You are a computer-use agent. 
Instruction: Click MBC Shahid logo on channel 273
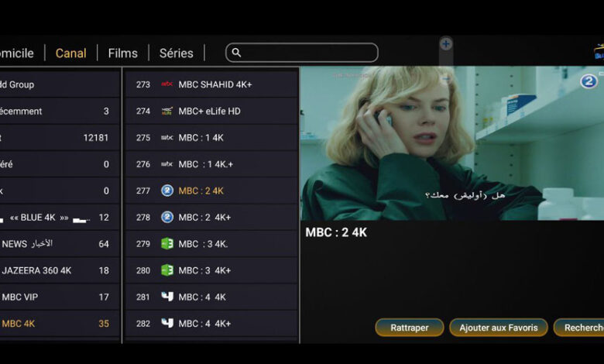[166, 84]
